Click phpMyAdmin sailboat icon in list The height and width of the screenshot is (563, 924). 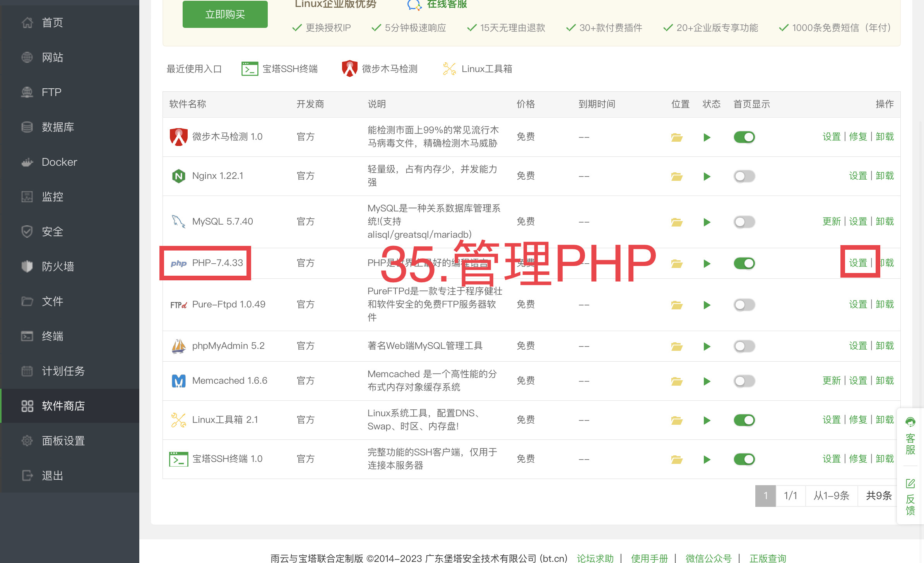coord(178,346)
